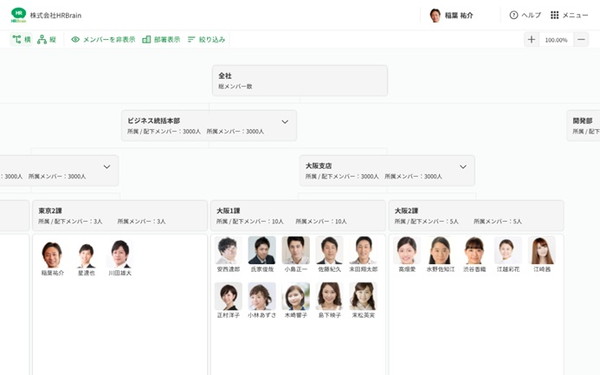
Task: Open member 末松英実 photo
Action: pyautogui.click(x=364, y=296)
